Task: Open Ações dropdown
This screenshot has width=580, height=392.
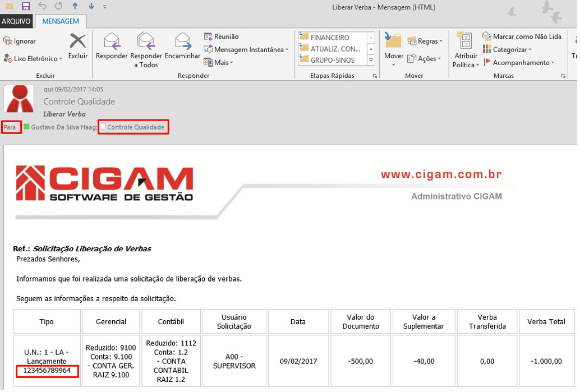Action: point(424,58)
